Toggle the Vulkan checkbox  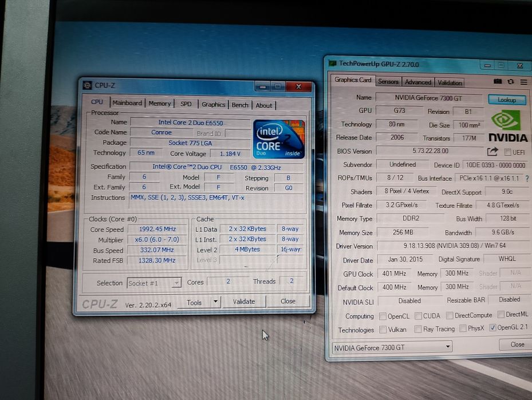383,329
